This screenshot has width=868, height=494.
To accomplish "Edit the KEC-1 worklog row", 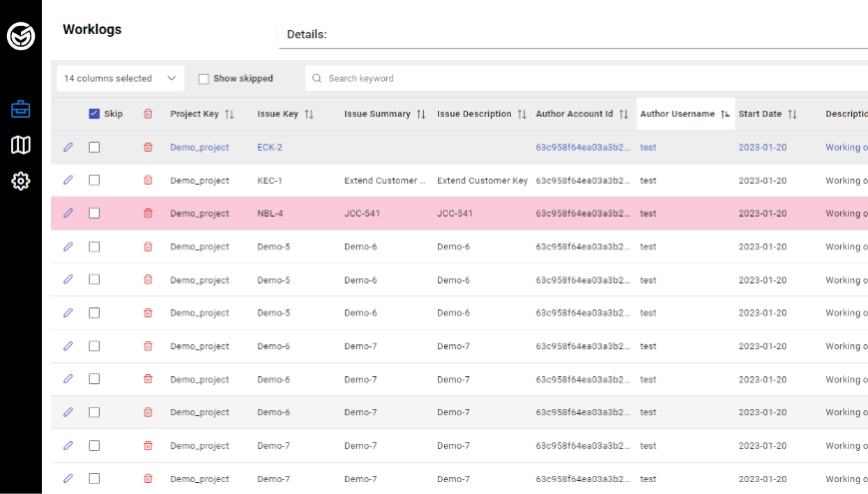I will point(68,181).
